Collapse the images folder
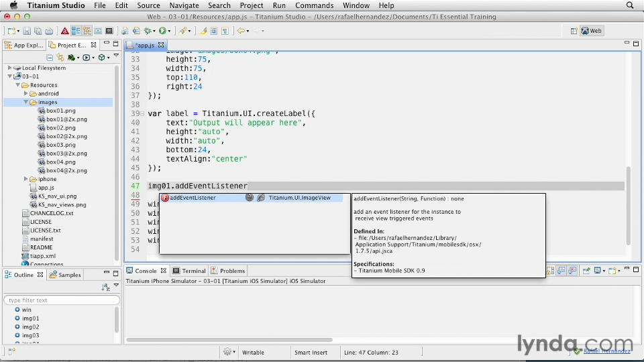This screenshot has width=644, height=362. (x=26, y=102)
